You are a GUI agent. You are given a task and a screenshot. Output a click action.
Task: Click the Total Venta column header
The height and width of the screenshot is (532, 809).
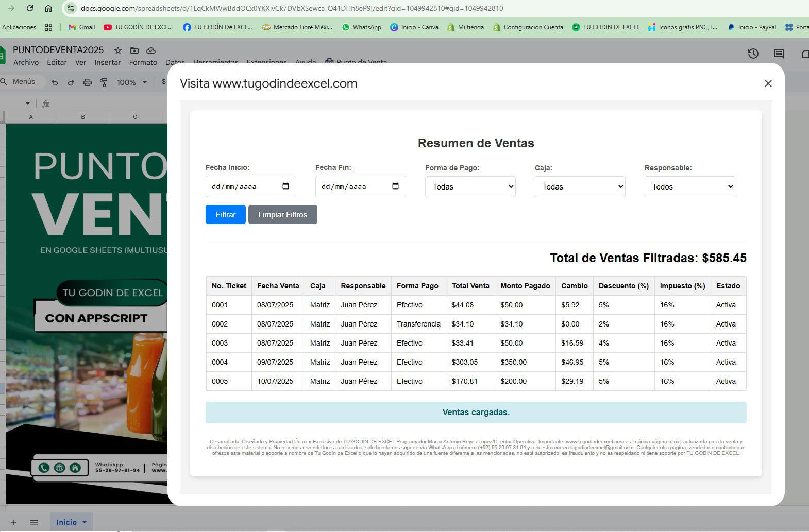click(470, 286)
